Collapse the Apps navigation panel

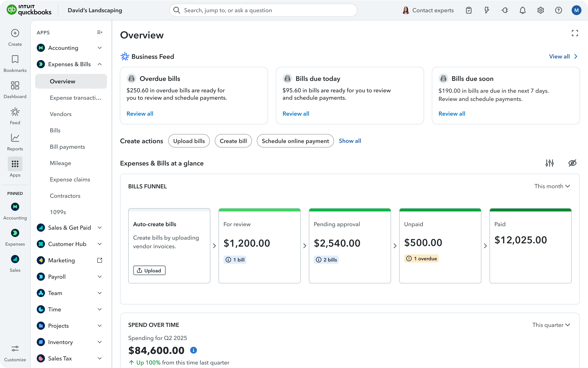pos(99,32)
